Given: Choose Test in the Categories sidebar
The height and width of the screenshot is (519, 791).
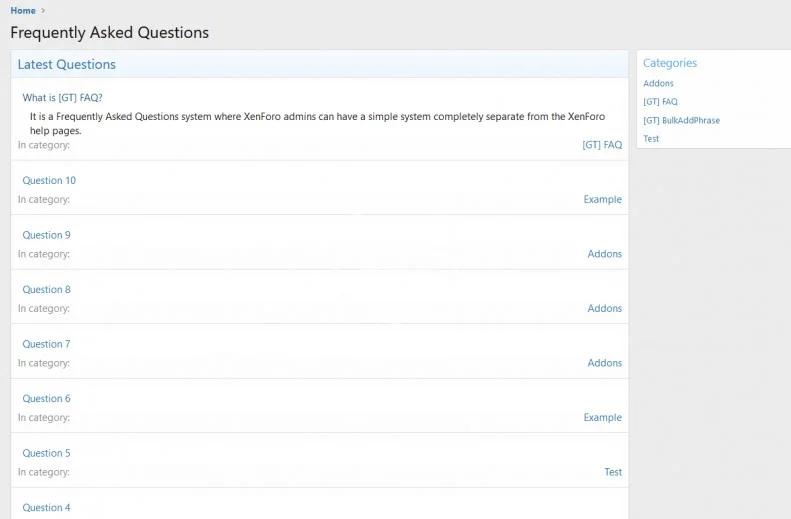Looking at the screenshot, I should [x=651, y=139].
